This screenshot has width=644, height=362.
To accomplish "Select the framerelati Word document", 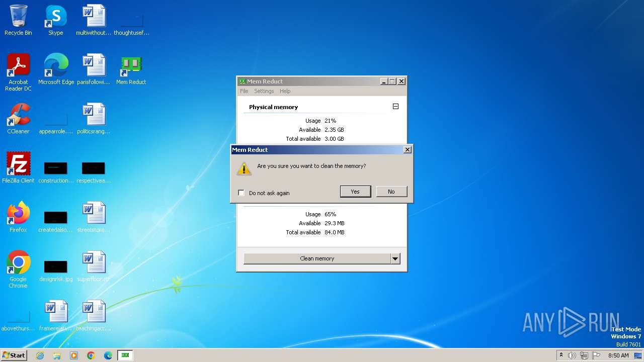I will [56, 316].
